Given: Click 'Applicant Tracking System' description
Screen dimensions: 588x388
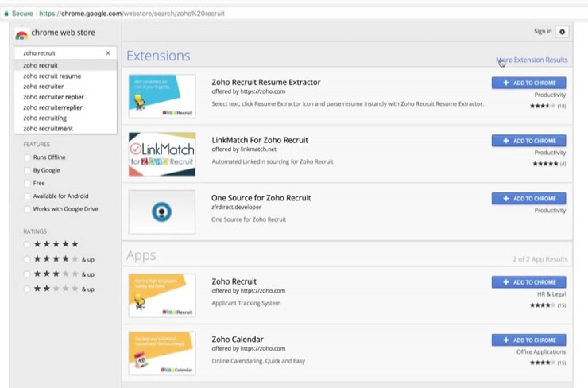Looking at the screenshot, I should [246, 303].
